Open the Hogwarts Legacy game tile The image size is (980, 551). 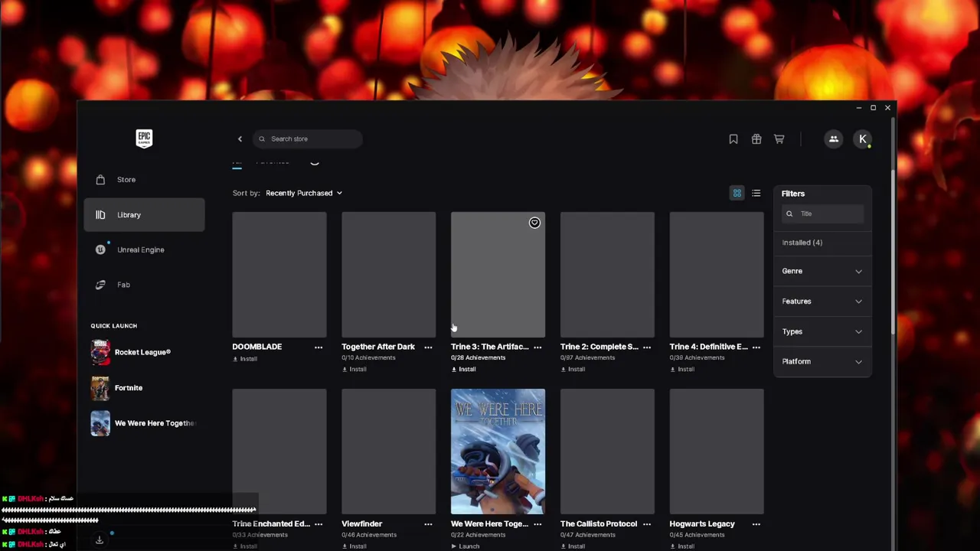point(717,452)
